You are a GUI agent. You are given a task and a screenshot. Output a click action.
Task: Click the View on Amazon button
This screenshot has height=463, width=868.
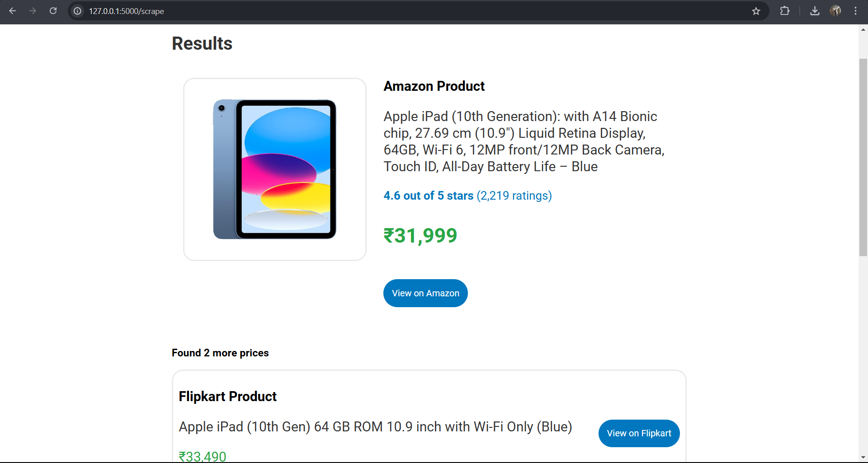pos(425,293)
